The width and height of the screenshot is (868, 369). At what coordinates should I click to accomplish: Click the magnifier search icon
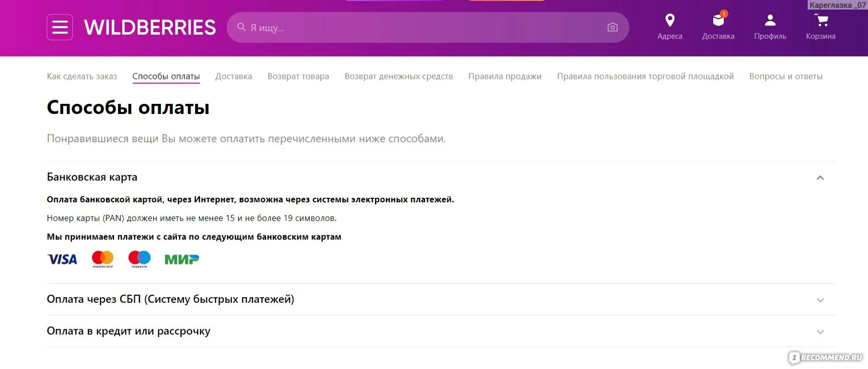tap(241, 27)
